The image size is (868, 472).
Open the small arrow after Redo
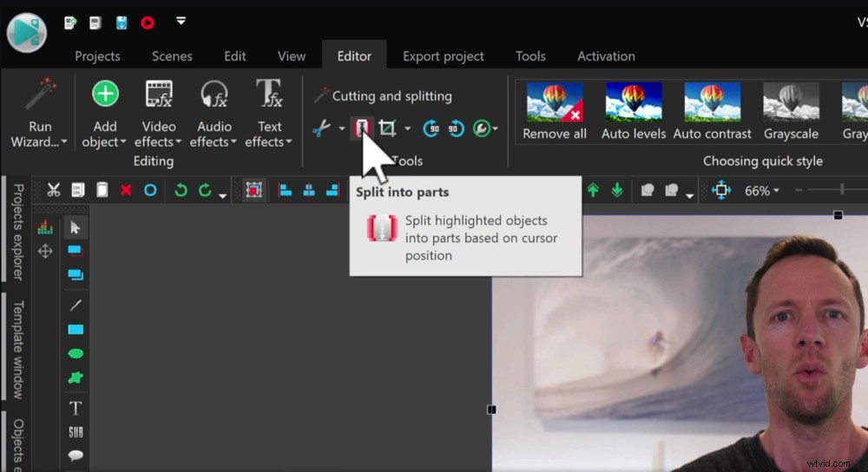click(x=222, y=194)
